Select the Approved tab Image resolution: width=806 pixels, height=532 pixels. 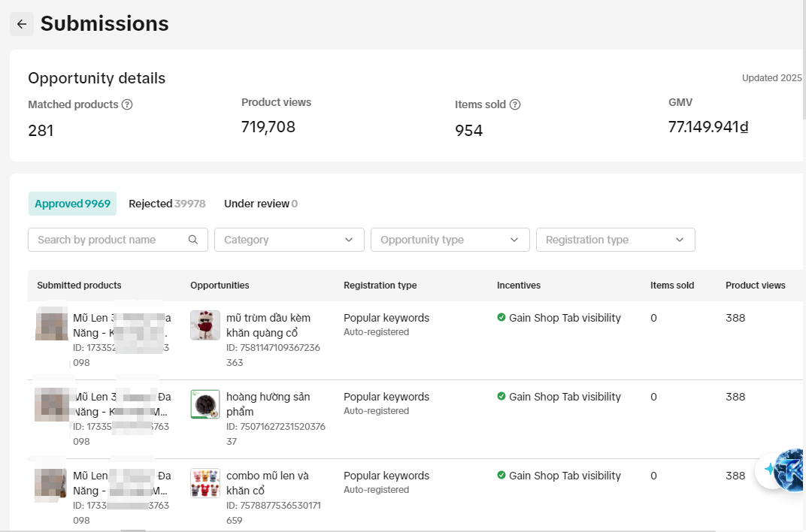coord(72,204)
